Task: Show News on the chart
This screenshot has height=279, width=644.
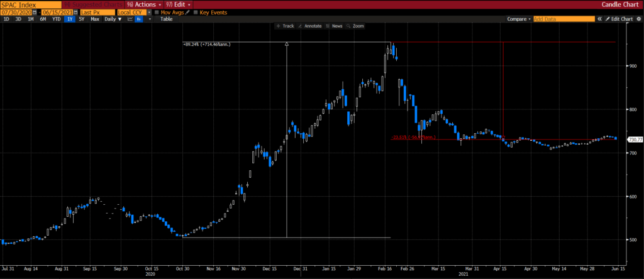Action: point(334,26)
